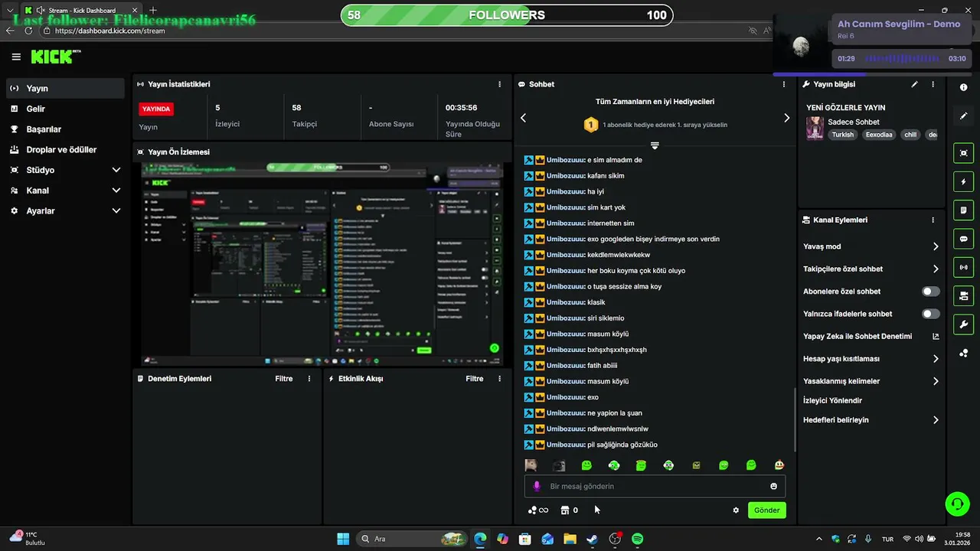Image resolution: width=980 pixels, height=551 pixels.
Task: Click the chat panel vertical scrollbar
Action: (795, 419)
